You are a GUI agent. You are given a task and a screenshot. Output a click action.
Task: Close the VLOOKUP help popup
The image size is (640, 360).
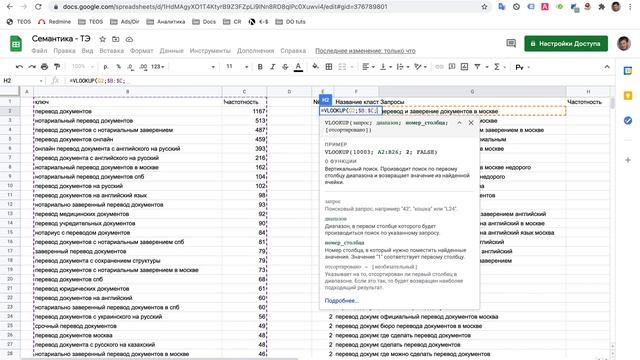(471, 122)
